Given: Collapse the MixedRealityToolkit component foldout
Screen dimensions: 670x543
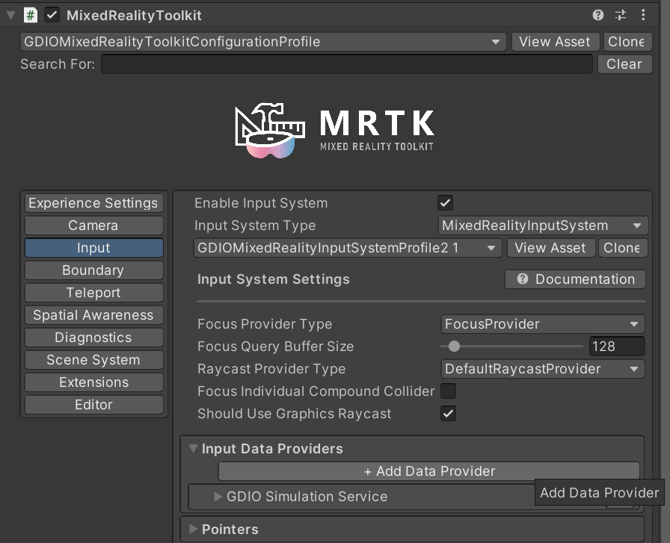Looking at the screenshot, I should (11, 15).
